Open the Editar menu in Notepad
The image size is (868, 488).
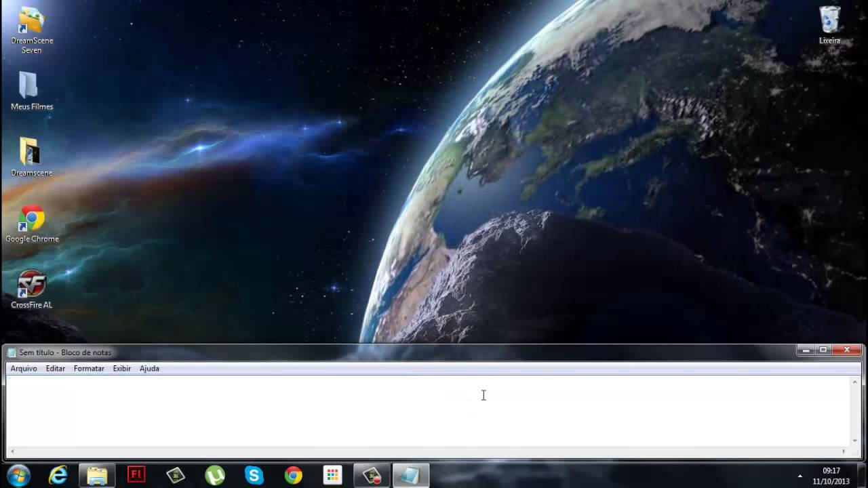56,369
